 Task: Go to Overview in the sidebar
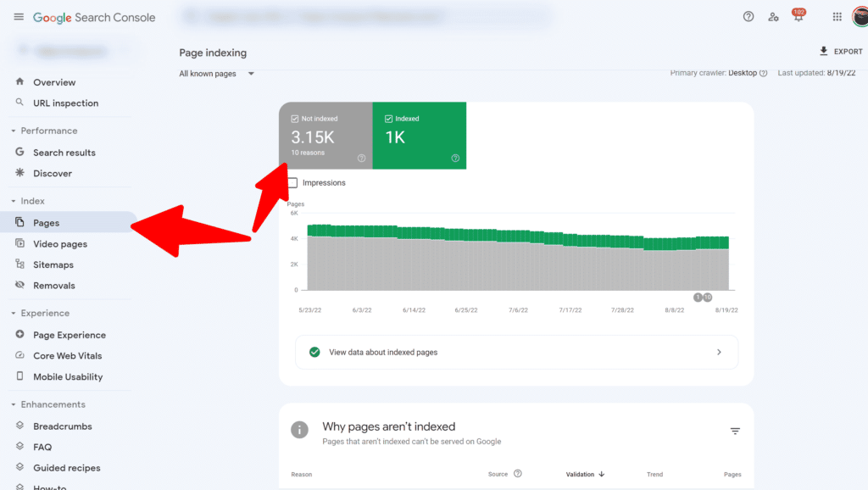[54, 82]
